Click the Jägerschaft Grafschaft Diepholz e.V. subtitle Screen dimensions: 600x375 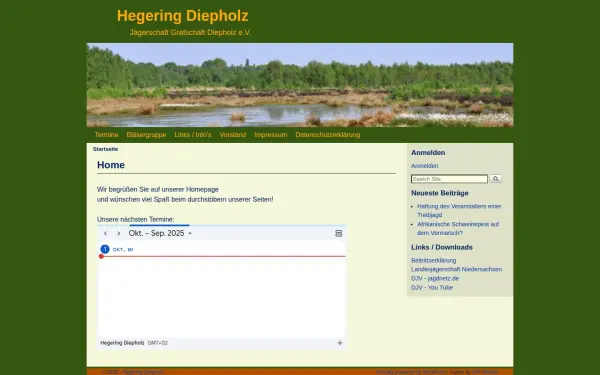click(190, 33)
